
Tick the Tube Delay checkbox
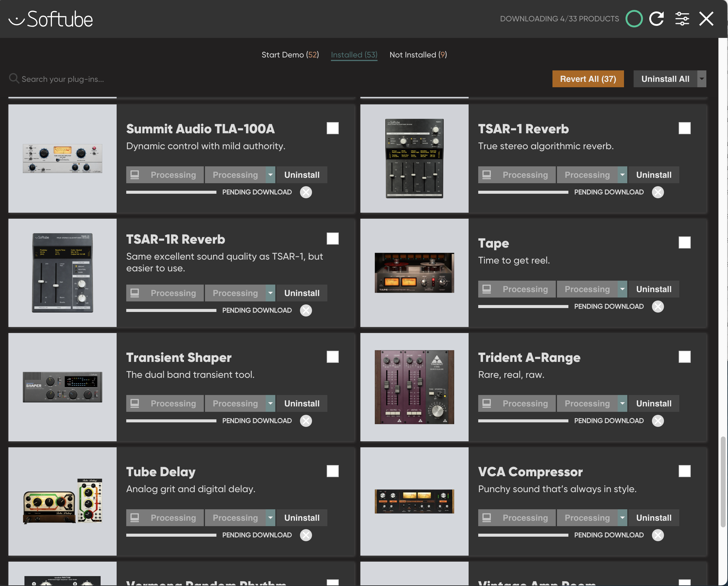coord(332,471)
